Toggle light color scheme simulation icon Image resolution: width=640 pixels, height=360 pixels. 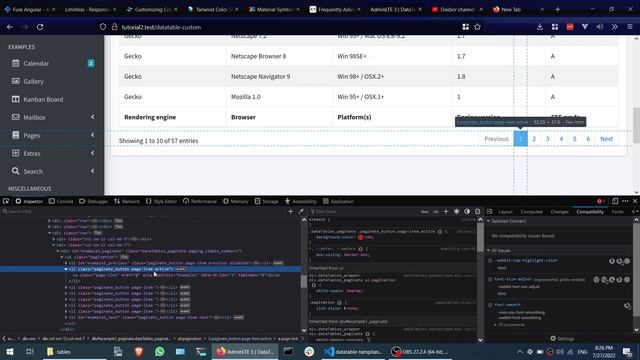tap(456, 211)
